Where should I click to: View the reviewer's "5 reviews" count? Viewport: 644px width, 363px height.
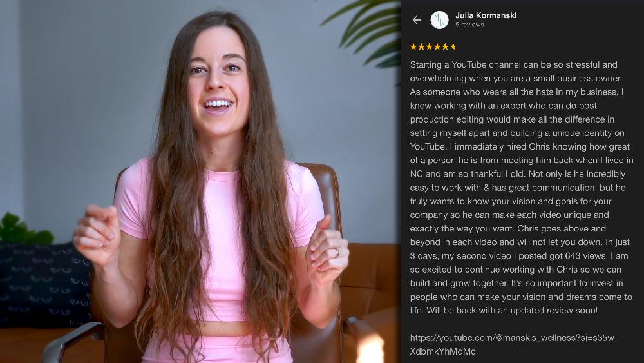469,25
